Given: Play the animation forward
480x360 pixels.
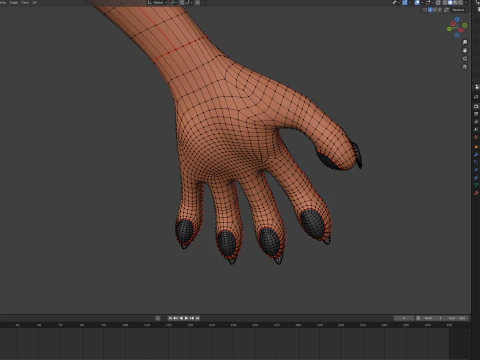Looking at the screenshot, I should tap(186, 318).
